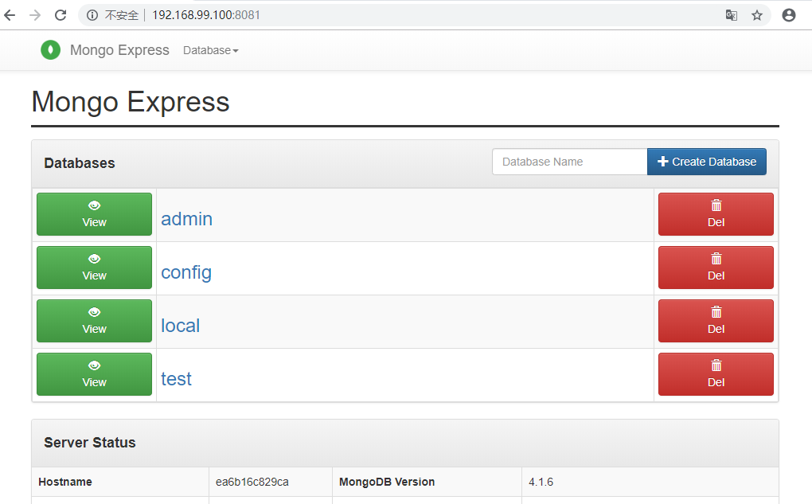
Task: Open the config database link
Action: pyautogui.click(x=186, y=273)
